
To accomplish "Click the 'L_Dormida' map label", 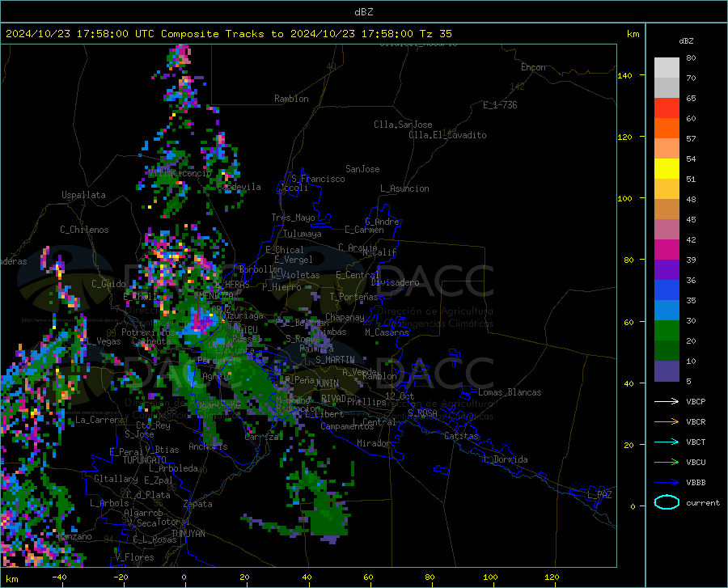I will 505,459.
